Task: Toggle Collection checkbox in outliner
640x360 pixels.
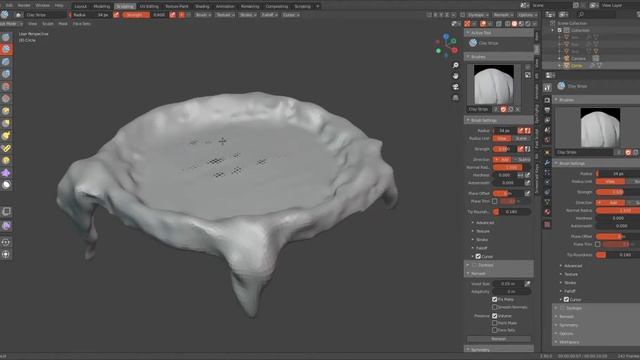Action: (560, 30)
